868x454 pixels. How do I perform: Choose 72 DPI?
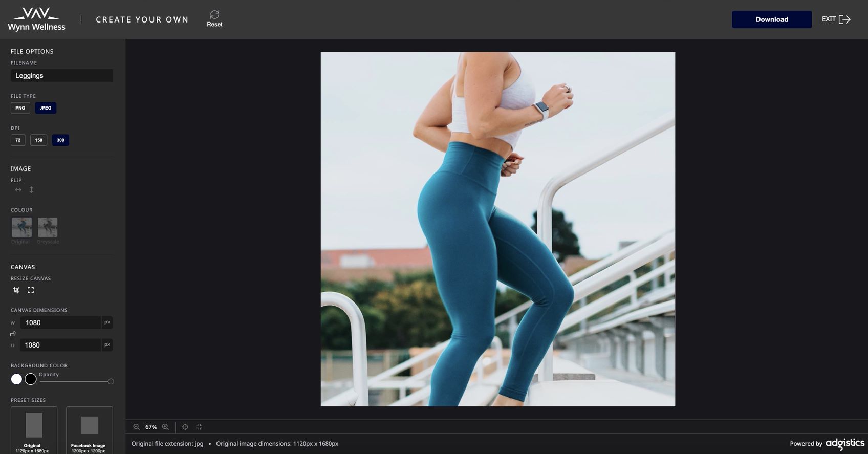(x=18, y=140)
